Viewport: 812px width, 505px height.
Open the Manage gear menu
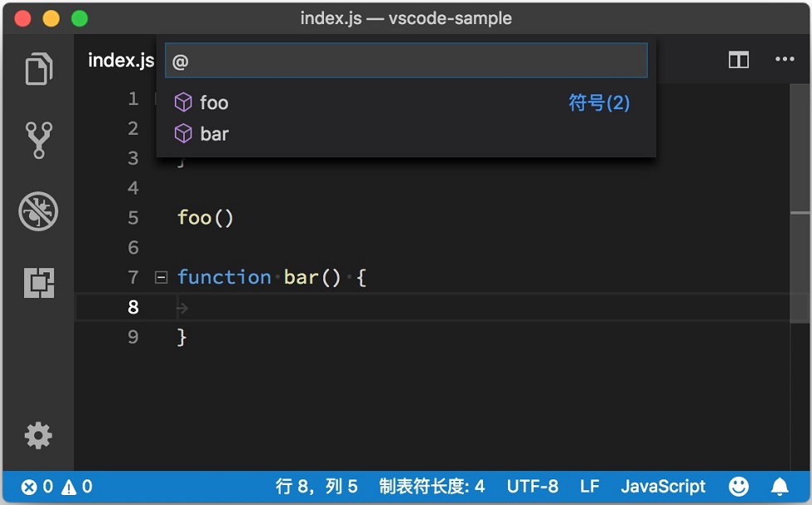pos(38,435)
